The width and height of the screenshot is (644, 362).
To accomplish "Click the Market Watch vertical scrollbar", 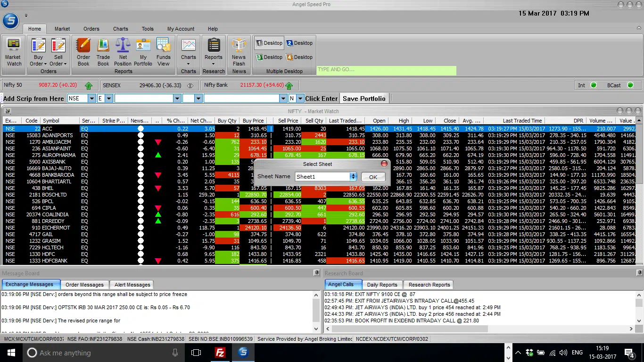I will click(639, 190).
